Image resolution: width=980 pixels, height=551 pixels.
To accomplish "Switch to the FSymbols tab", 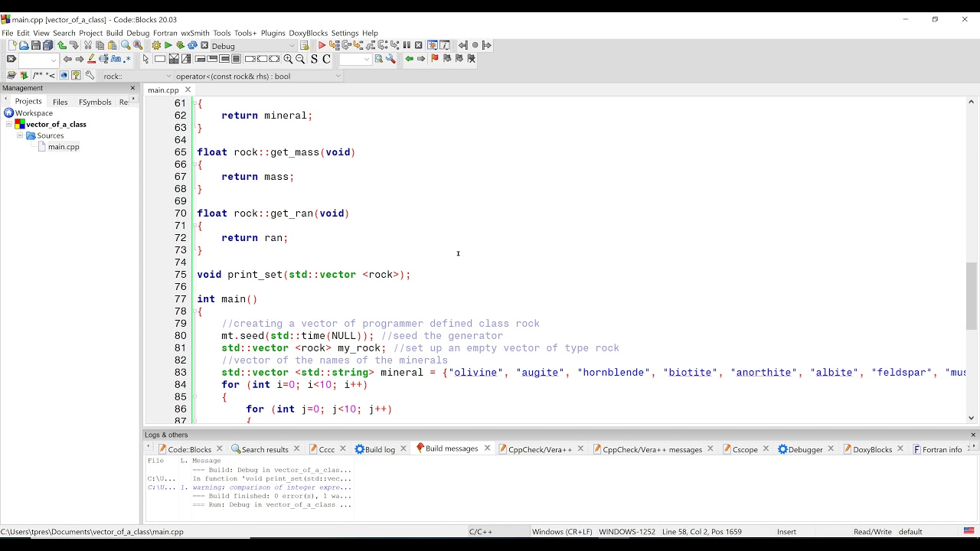I will [x=95, y=102].
